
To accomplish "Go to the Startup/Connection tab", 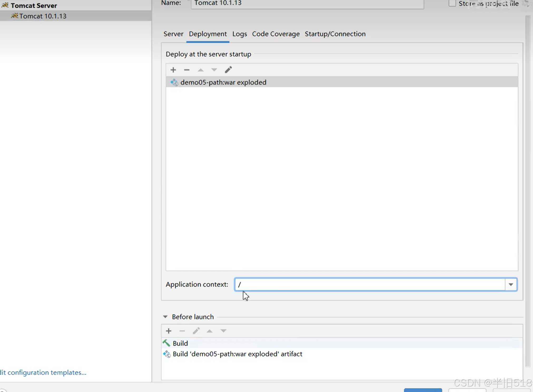I will (x=335, y=34).
